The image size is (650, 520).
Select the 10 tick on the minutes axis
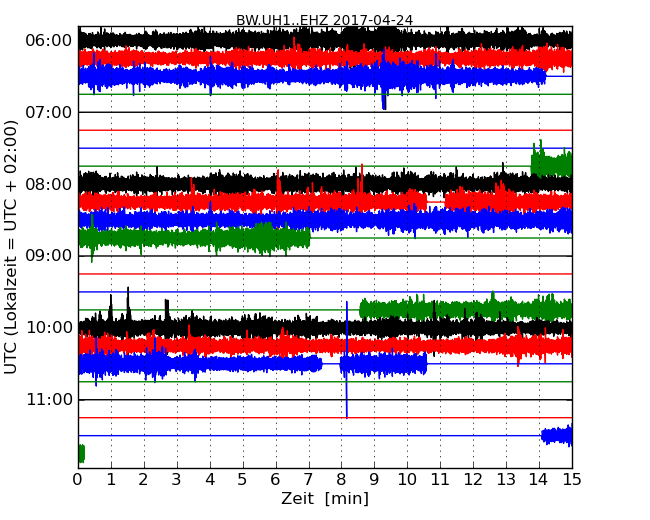pos(407,480)
